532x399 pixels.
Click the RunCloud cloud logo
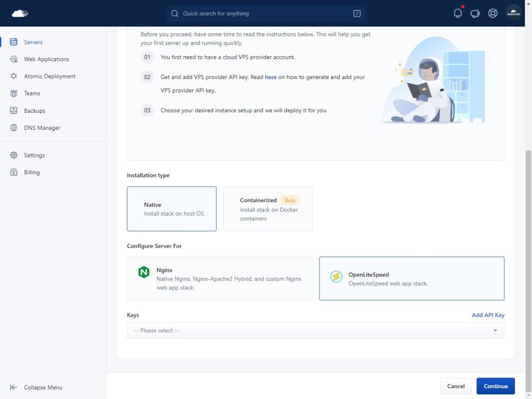tap(20, 14)
